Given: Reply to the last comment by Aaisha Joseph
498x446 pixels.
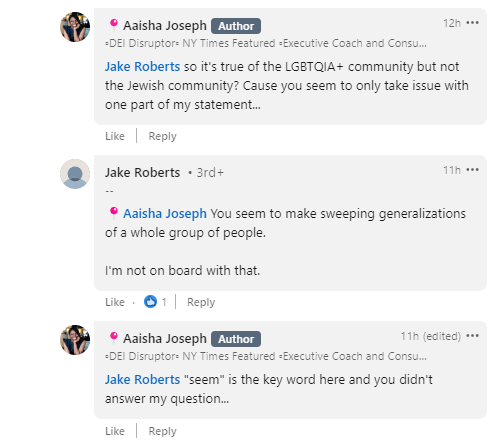Looking at the screenshot, I should tap(162, 431).
